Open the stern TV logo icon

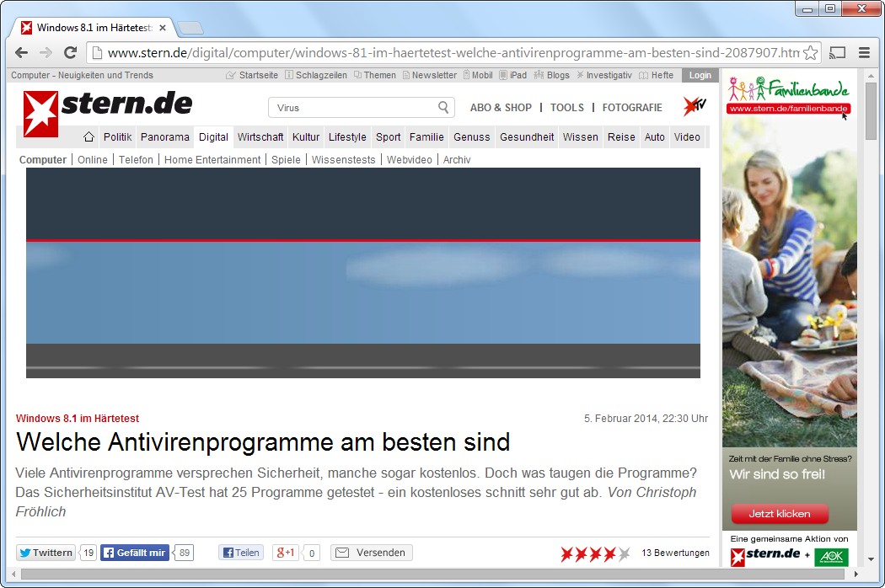pyautogui.click(x=694, y=107)
